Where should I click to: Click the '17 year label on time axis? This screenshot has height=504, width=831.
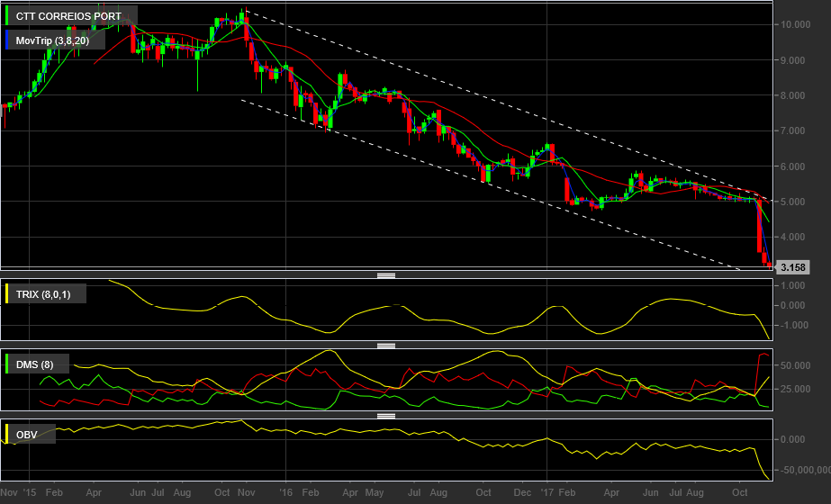tap(547, 492)
